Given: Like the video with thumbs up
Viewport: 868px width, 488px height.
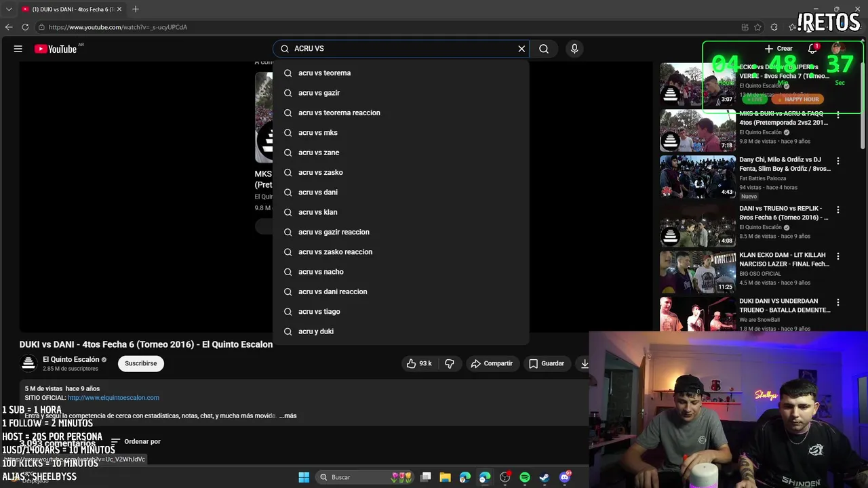Looking at the screenshot, I should point(419,363).
